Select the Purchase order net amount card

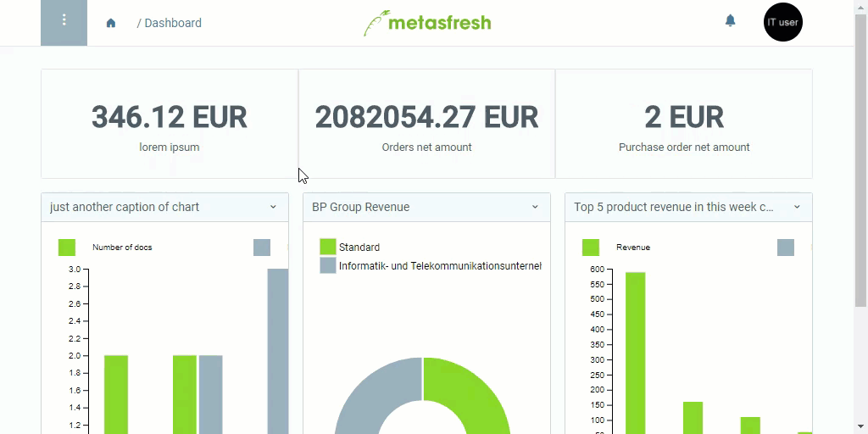(x=684, y=124)
